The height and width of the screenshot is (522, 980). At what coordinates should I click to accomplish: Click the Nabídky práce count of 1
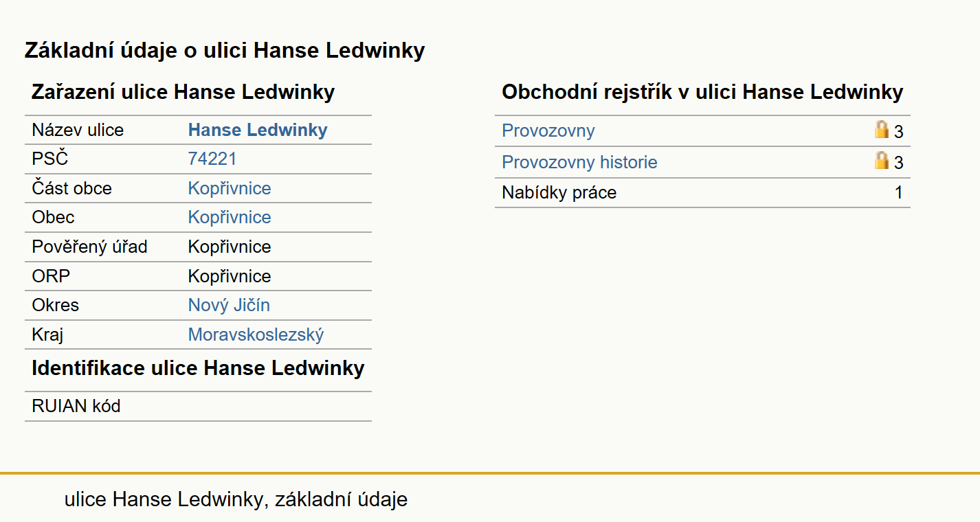[x=898, y=193]
